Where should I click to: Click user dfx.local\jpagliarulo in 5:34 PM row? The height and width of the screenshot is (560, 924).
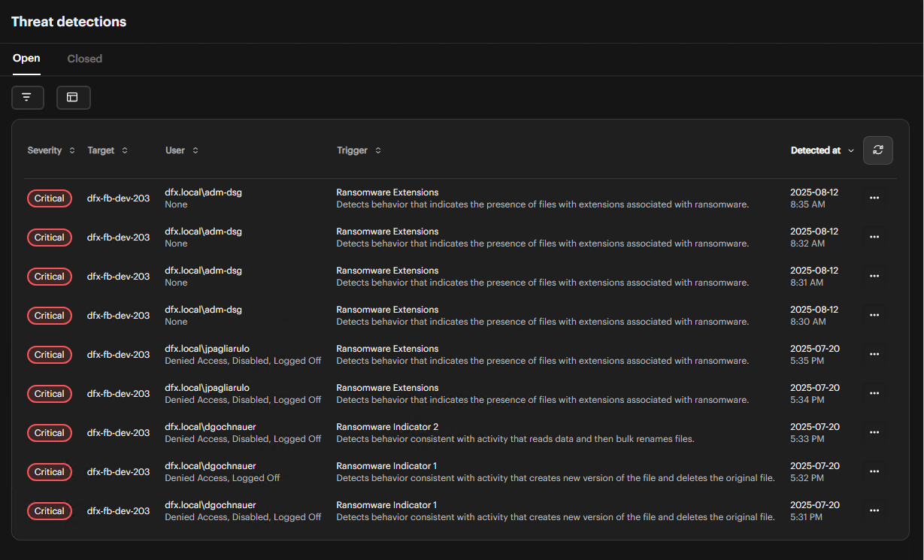208,388
